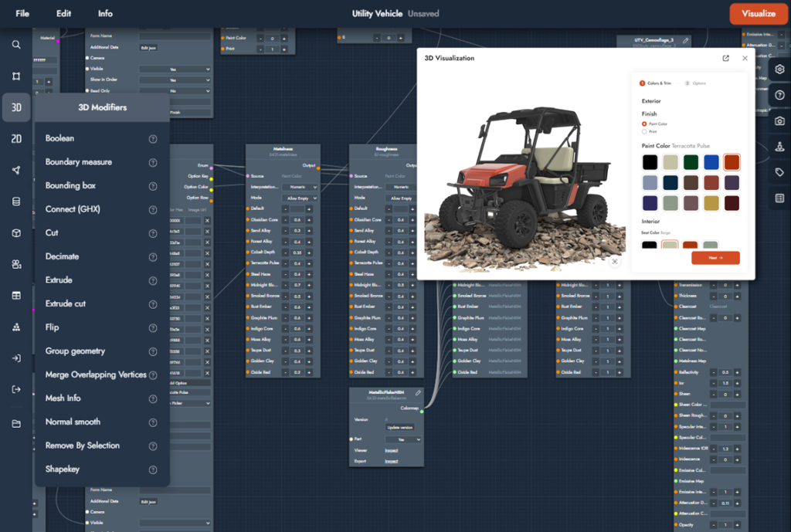Click the orange Visualize button

click(x=758, y=14)
